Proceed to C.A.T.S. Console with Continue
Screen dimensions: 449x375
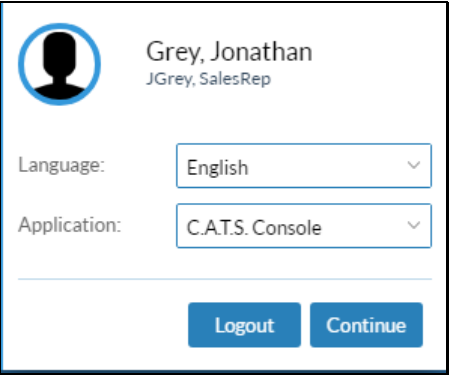366,325
